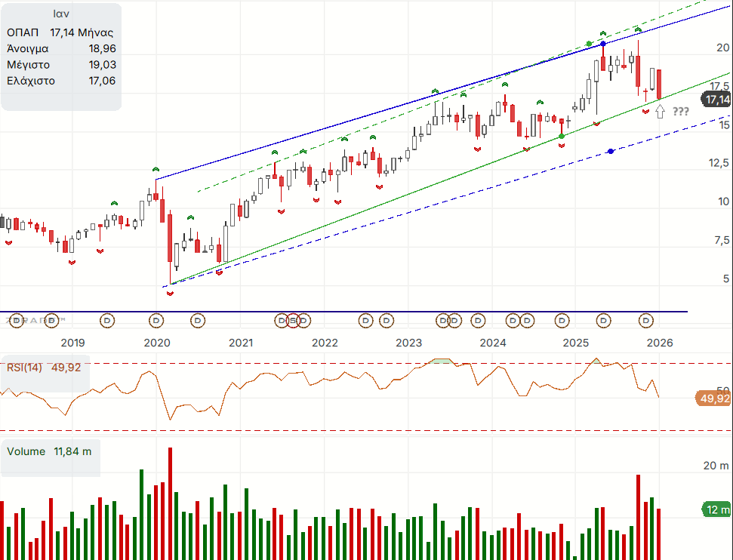Click the green anchor dot on the solid green trendline

coord(562,137)
